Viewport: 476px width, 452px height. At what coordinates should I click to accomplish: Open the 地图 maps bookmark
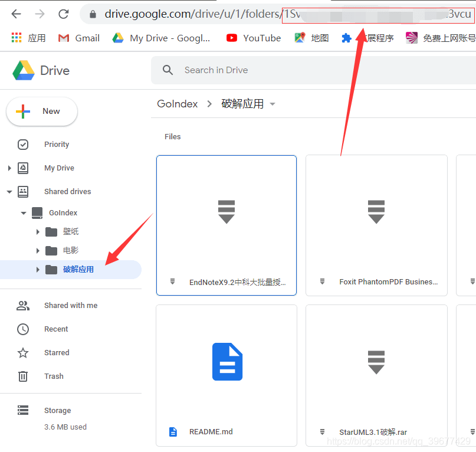311,38
